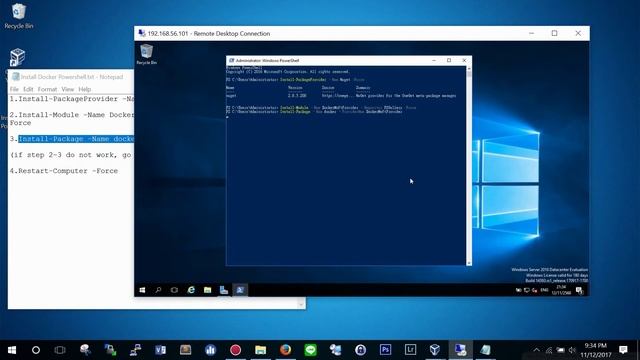Close the PowerShell window
Screen dimensions: 640x360
coord(464,60)
